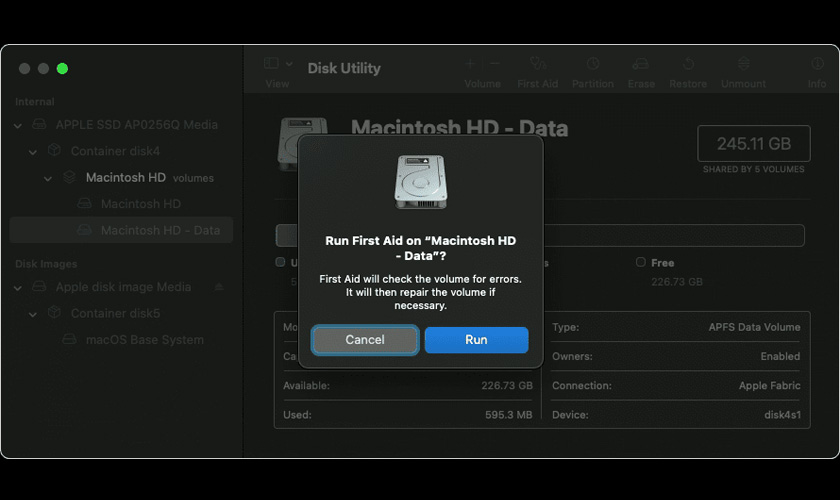Click the APPLE SSD drive icon
This screenshot has width=840, height=500.
pyautogui.click(x=39, y=124)
